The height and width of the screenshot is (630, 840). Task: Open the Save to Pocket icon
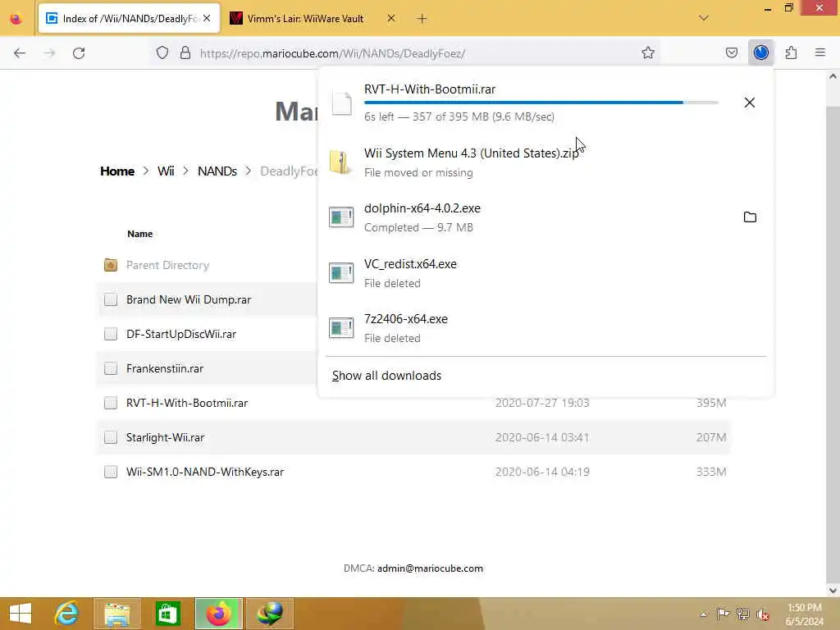coord(731,52)
